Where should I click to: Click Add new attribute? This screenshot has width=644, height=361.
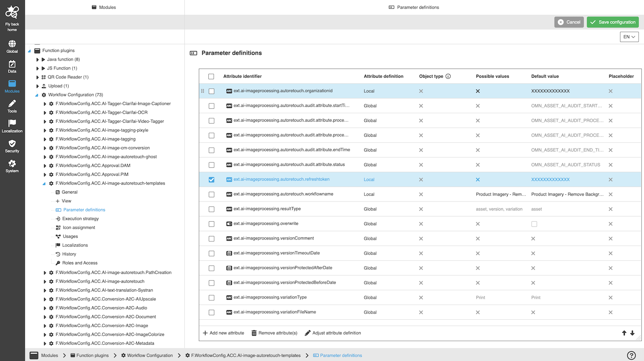[224, 333]
